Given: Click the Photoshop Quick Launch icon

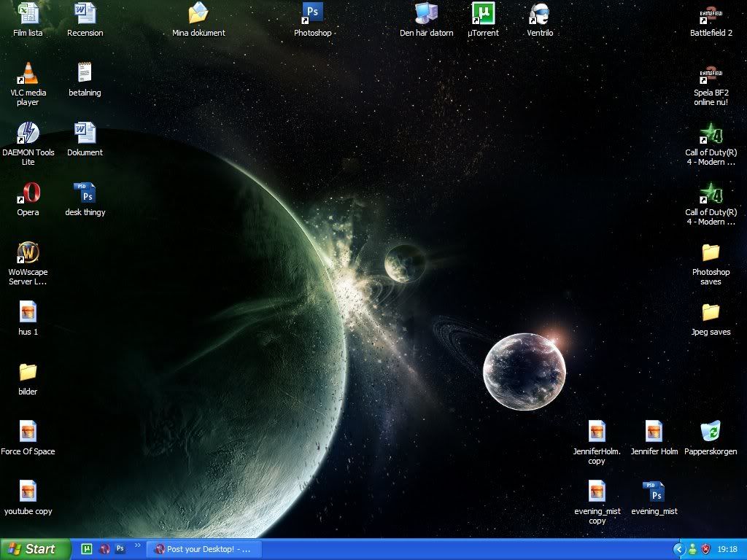Looking at the screenshot, I should 120,549.
